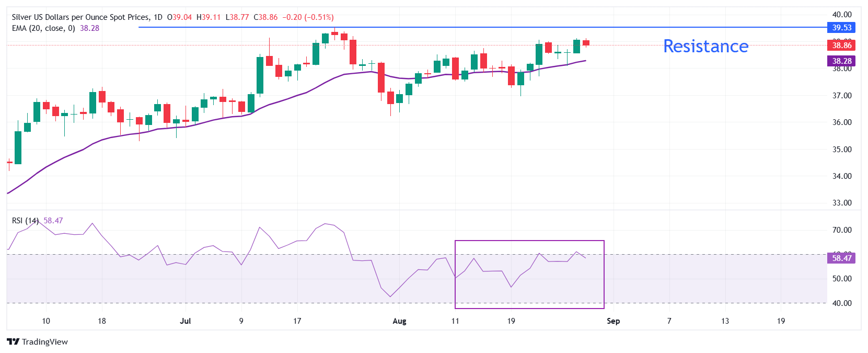Select the Aug label on date axis

click(399, 321)
